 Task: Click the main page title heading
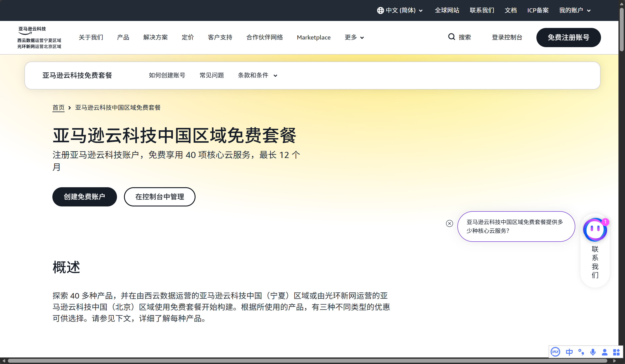[x=174, y=136]
